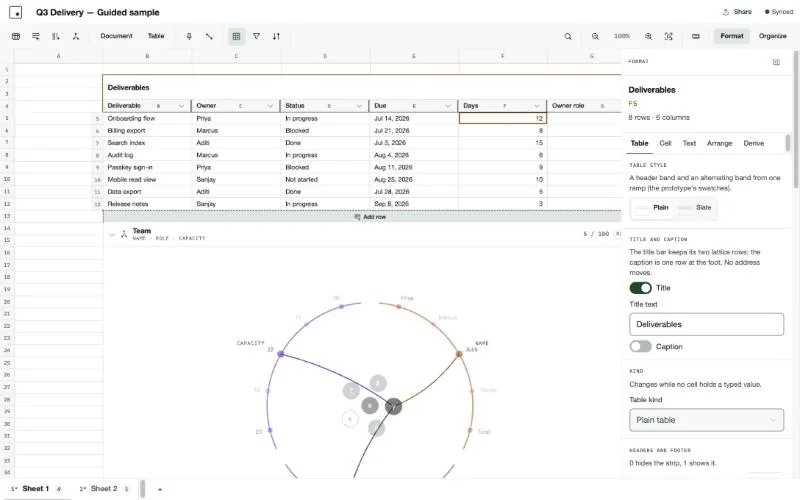
Task: Click the zoom out icon
Action: point(595,36)
